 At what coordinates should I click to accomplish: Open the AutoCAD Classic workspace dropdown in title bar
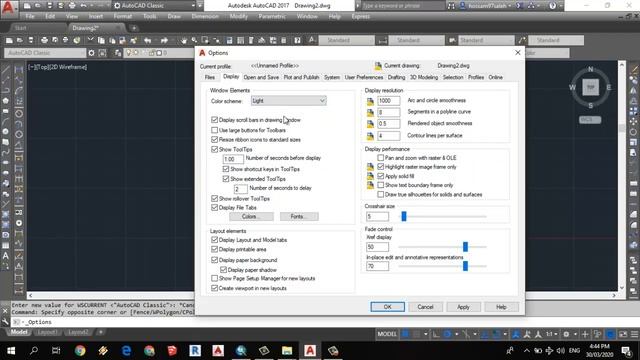154,5
